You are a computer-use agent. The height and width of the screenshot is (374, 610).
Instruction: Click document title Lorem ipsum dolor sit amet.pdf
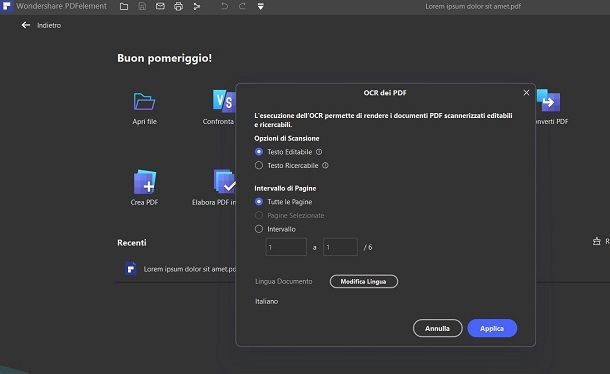tap(473, 6)
